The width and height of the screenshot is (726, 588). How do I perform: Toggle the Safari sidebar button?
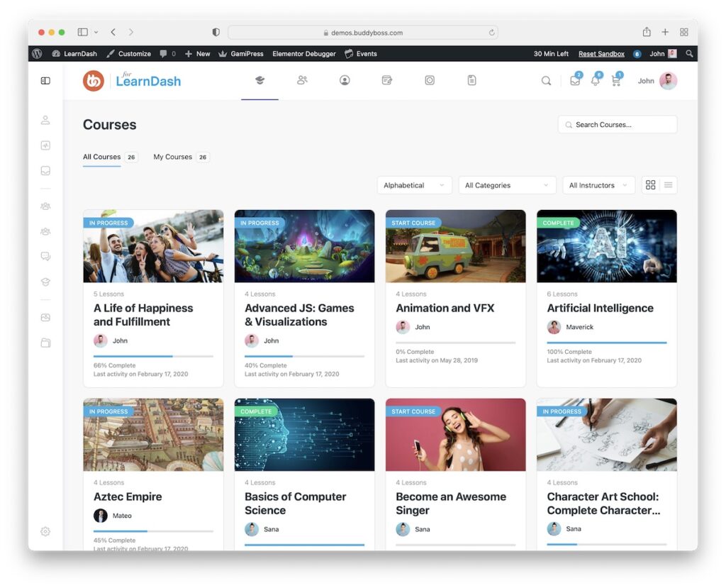tap(83, 32)
